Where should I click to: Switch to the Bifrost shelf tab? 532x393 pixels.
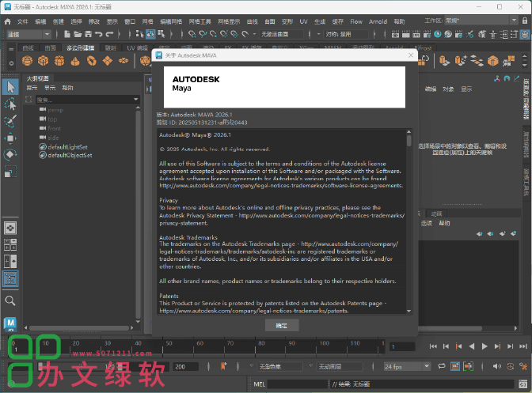pos(423,48)
